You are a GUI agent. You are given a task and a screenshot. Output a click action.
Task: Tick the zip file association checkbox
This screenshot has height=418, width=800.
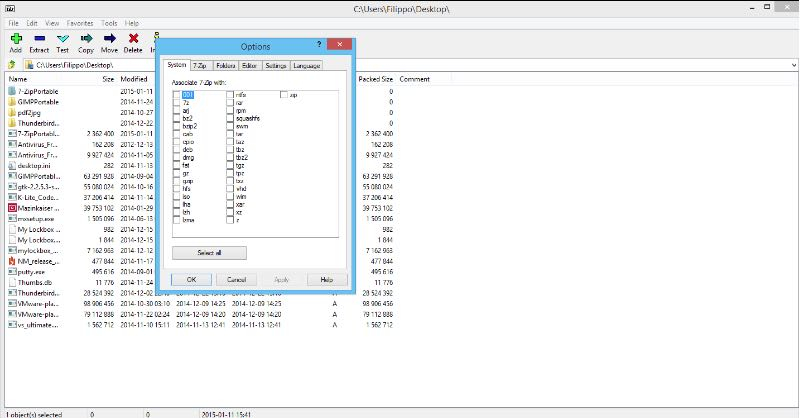point(283,94)
